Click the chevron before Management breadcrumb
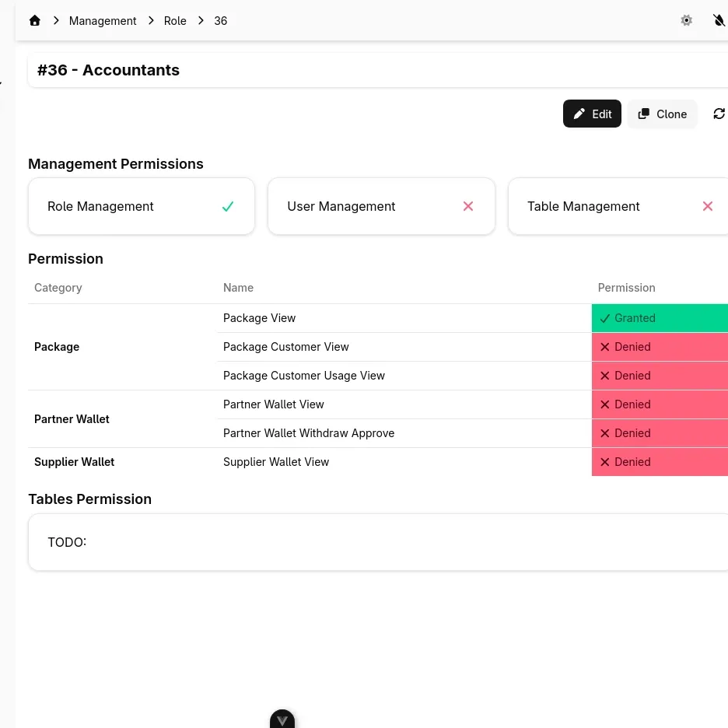Viewport: 728px width, 728px height. pos(56,20)
